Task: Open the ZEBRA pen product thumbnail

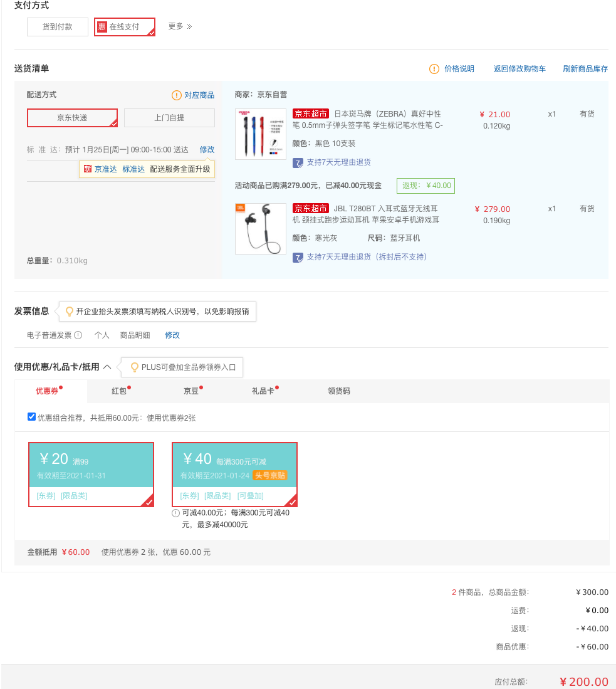Action: coord(261,134)
